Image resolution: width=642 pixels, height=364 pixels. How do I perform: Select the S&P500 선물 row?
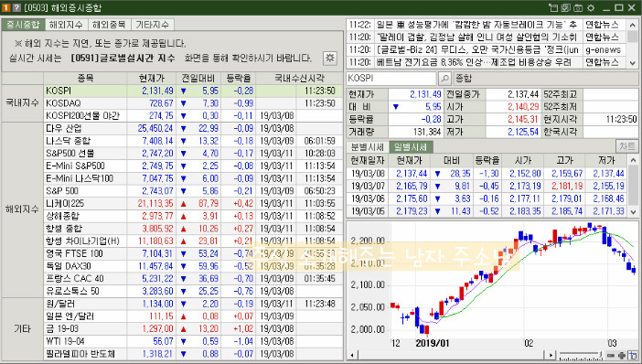(193, 153)
